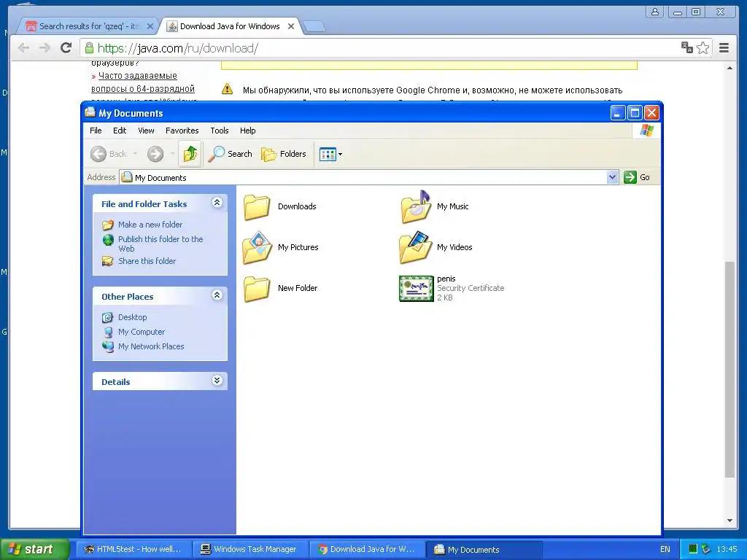Click the green system tray icon
This screenshot has width=747, height=560.
pos(693,549)
